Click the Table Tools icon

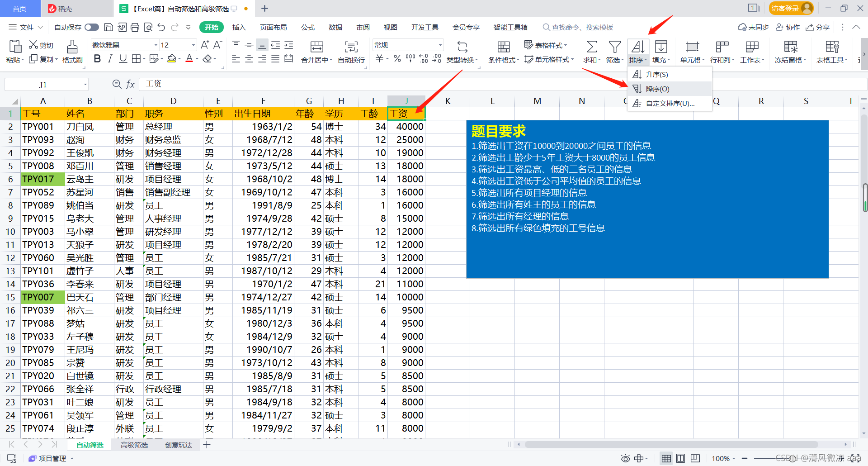(832, 47)
